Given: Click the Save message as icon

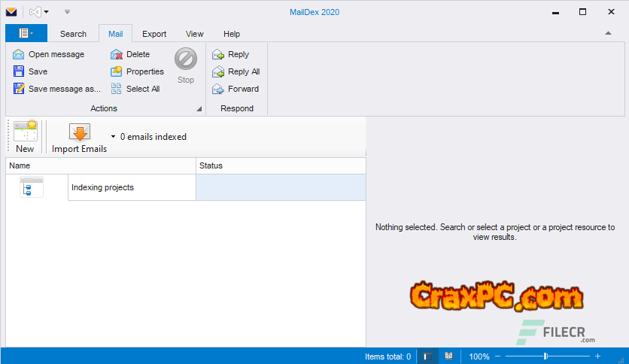Looking at the screenshot, I should click(x=19, y=89).
